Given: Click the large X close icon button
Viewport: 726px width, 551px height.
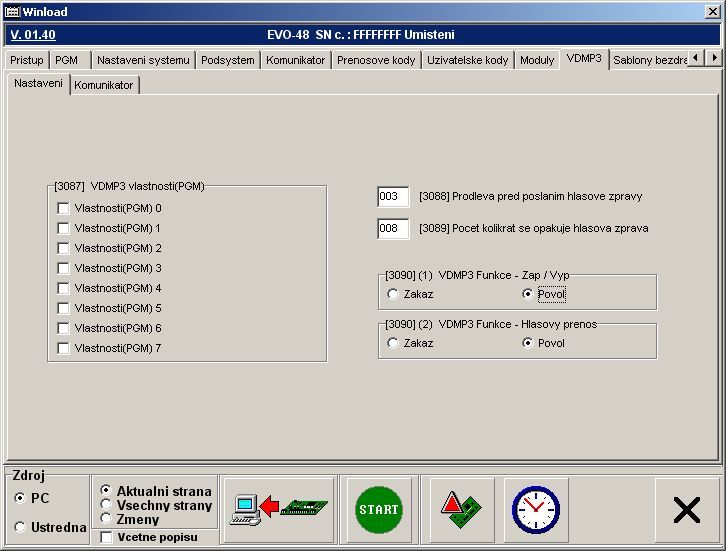Looking at the screenshot, I should (x=686, y=510).
